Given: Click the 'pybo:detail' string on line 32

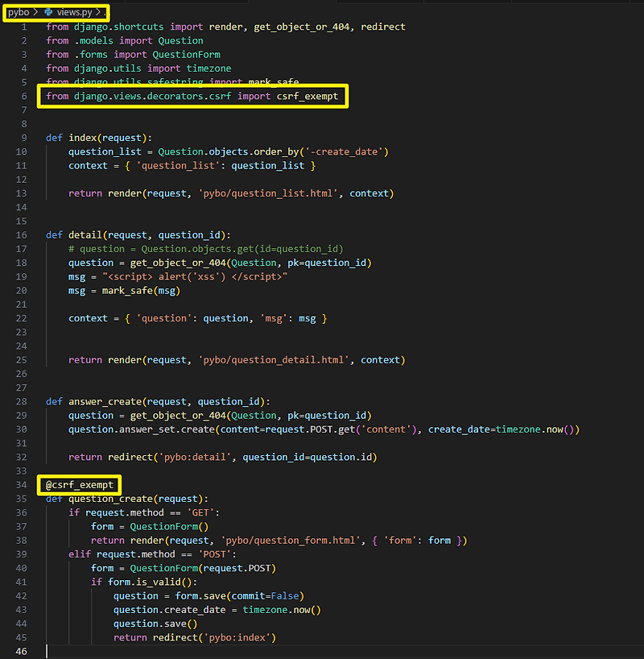Looking at the screenshot, I should click(195, 457).
